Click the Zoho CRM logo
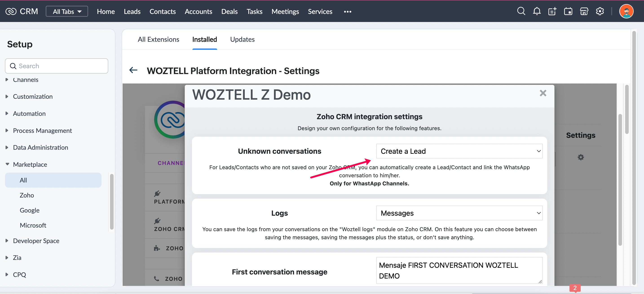The width and height of the screenshot is (644, 294). pos(22,11)
